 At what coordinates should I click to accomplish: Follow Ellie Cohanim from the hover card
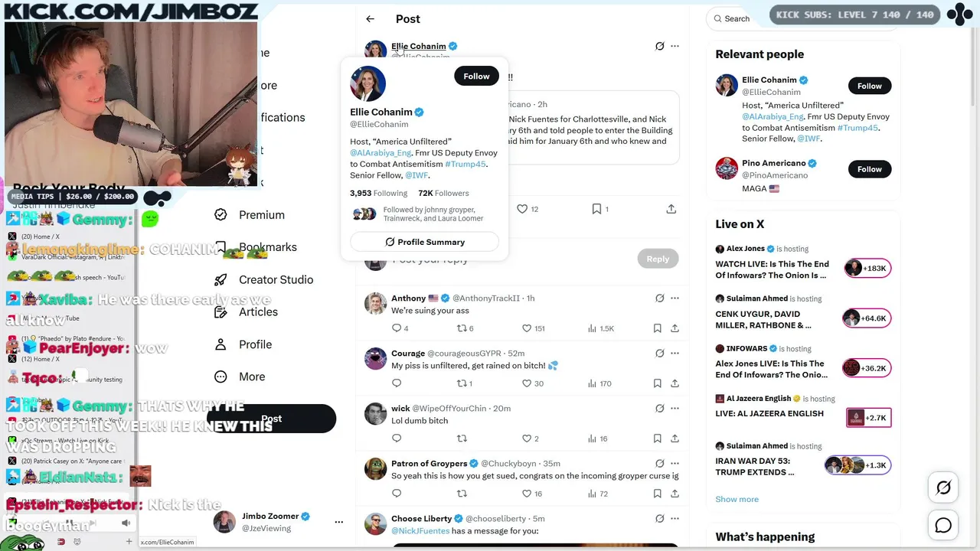(x=476, y=76)
